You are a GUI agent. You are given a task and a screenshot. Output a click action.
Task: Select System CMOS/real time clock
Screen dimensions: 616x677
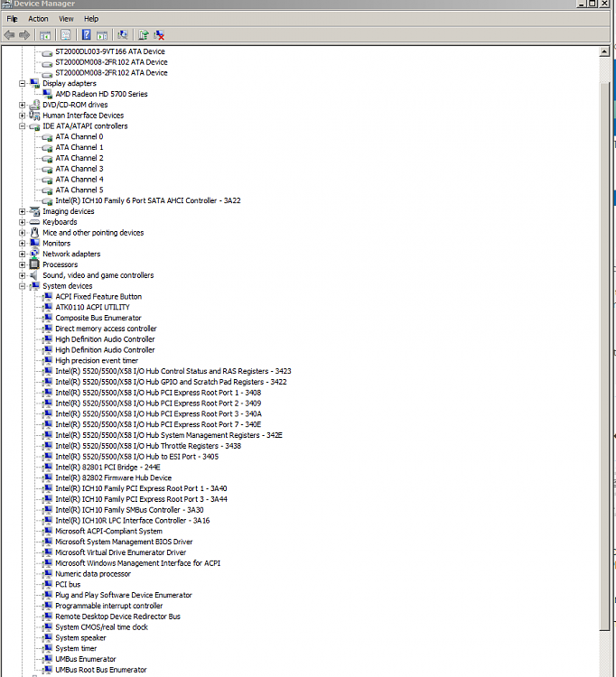click(x=101, y=627)
